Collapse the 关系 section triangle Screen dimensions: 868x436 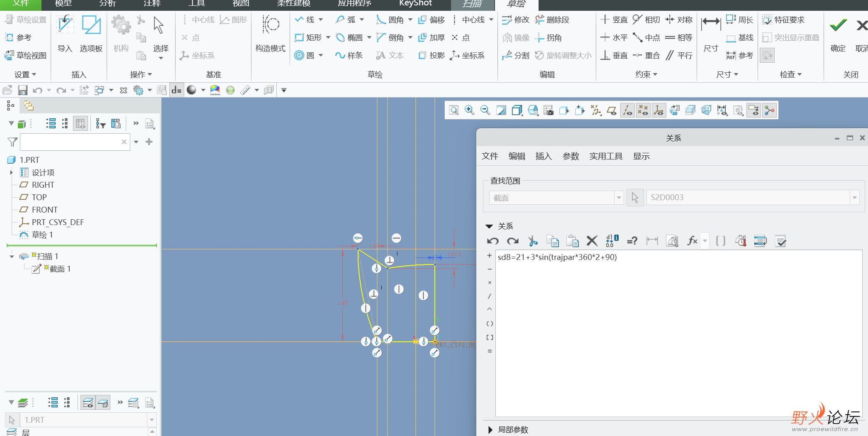489,226
